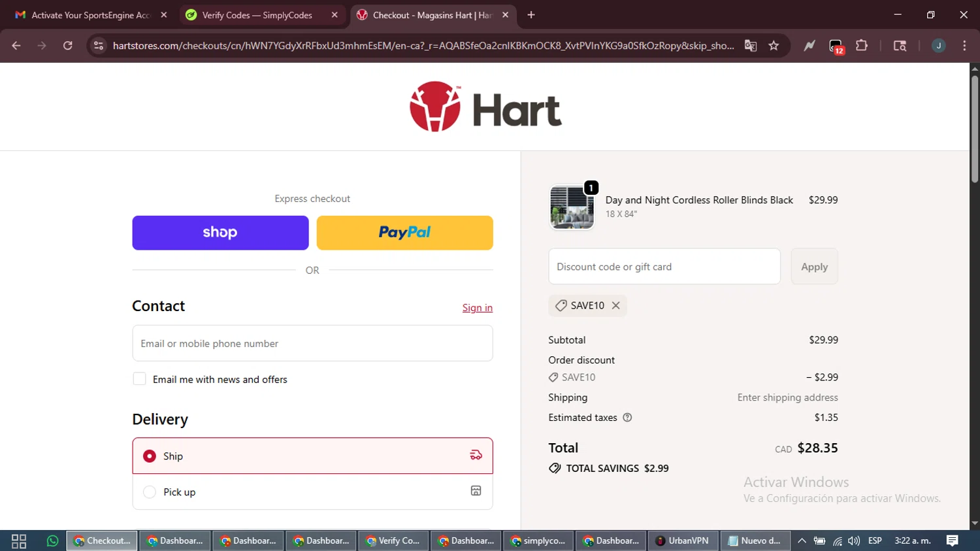This screenshot has width=980, height=551.
Task: Click the Hart logo
Action: pos(485,107)
